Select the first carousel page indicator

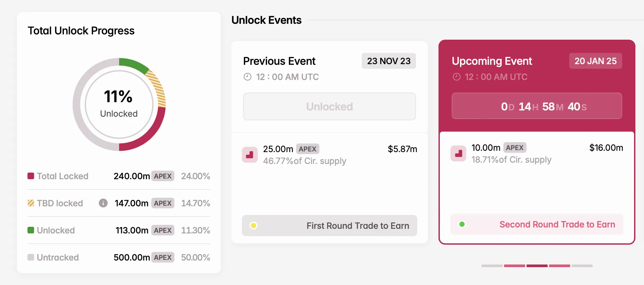tap(492, 265)
